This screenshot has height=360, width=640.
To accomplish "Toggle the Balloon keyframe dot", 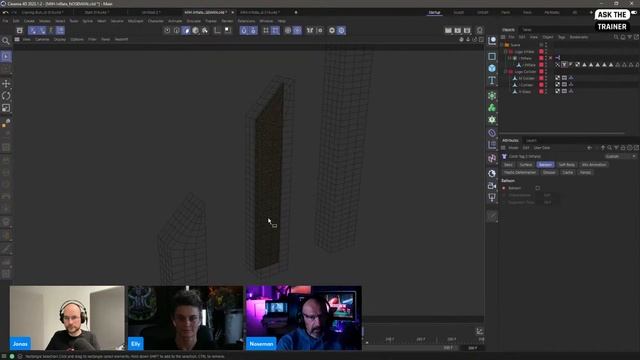I will [504, 188].
